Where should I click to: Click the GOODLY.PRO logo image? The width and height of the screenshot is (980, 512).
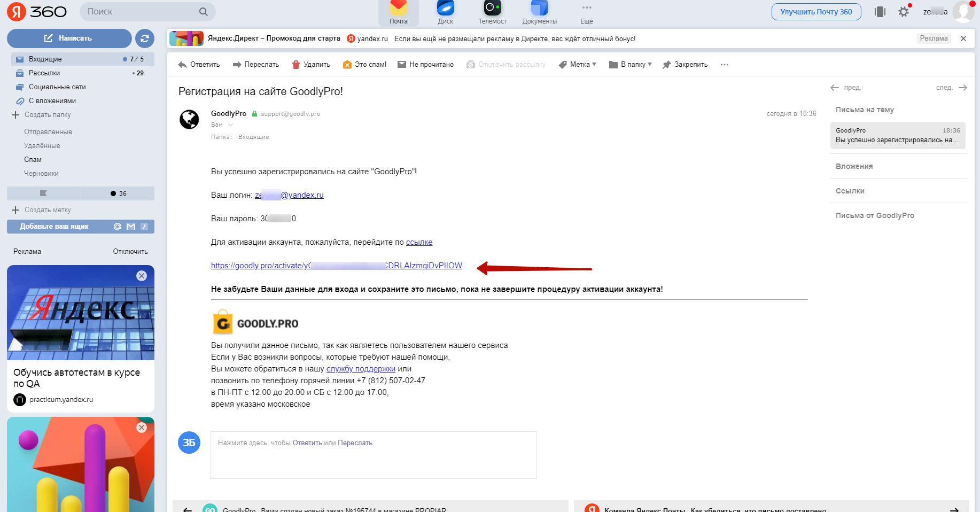tap(255, 323)
